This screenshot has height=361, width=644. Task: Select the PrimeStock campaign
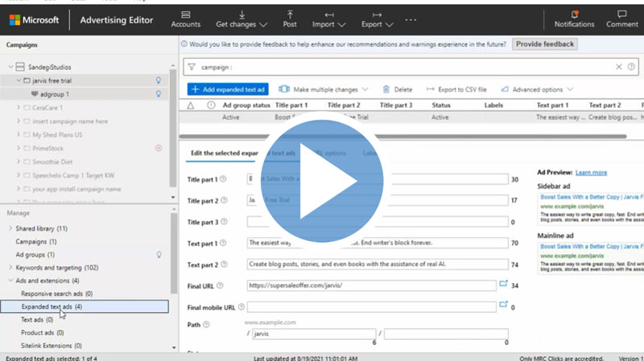[47, 148]
